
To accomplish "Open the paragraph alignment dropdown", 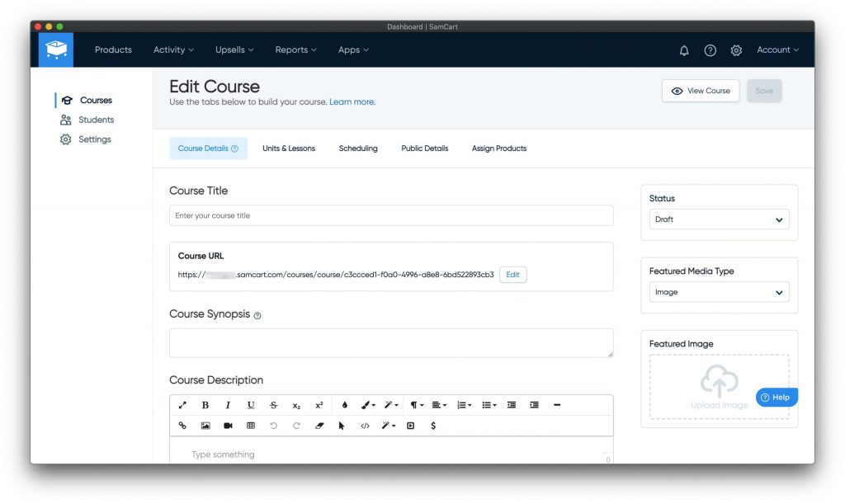I will point(439,405).
